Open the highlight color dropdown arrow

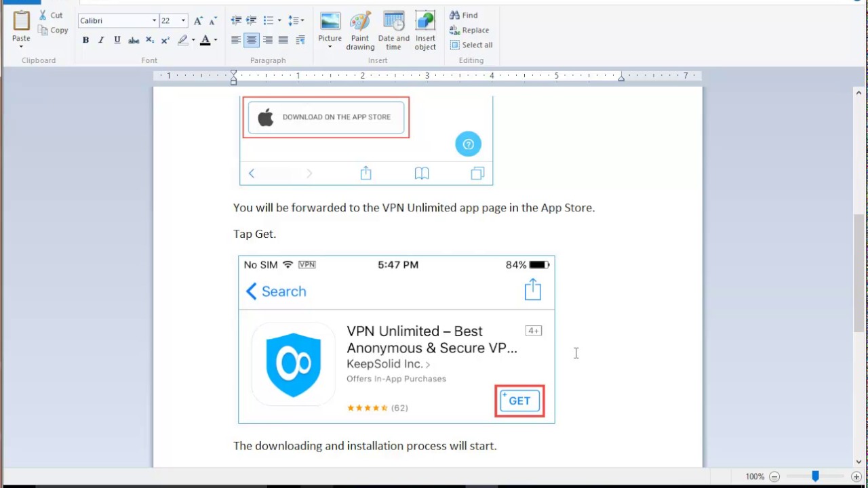(193, 40)
